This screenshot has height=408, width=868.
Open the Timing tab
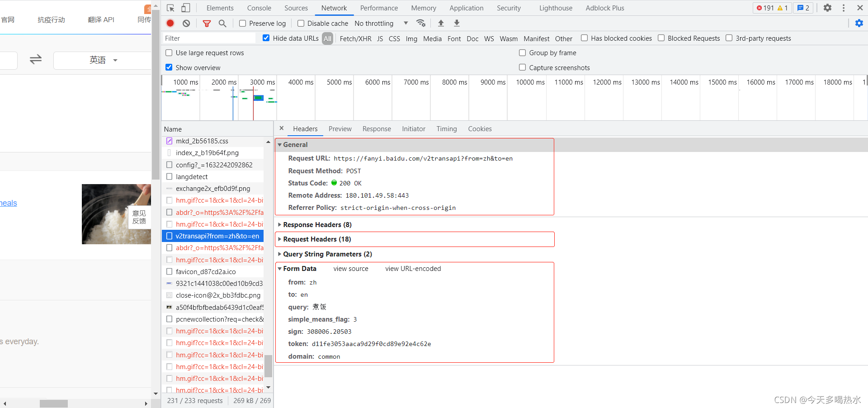(x=447, y=129)
